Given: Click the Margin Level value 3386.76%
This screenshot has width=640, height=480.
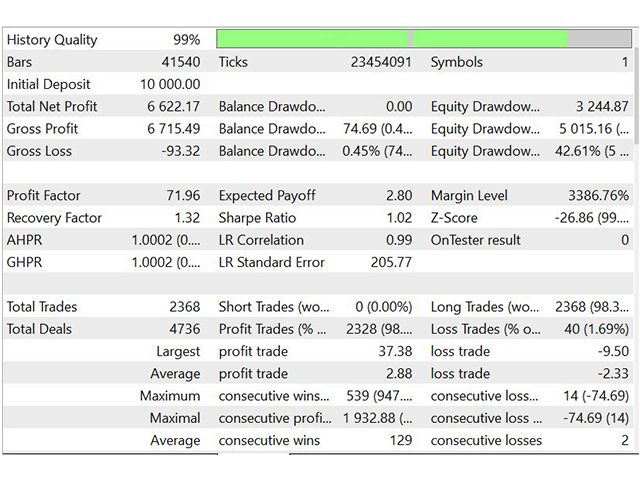Looking at the screenshot, I should tap(595, 196).
